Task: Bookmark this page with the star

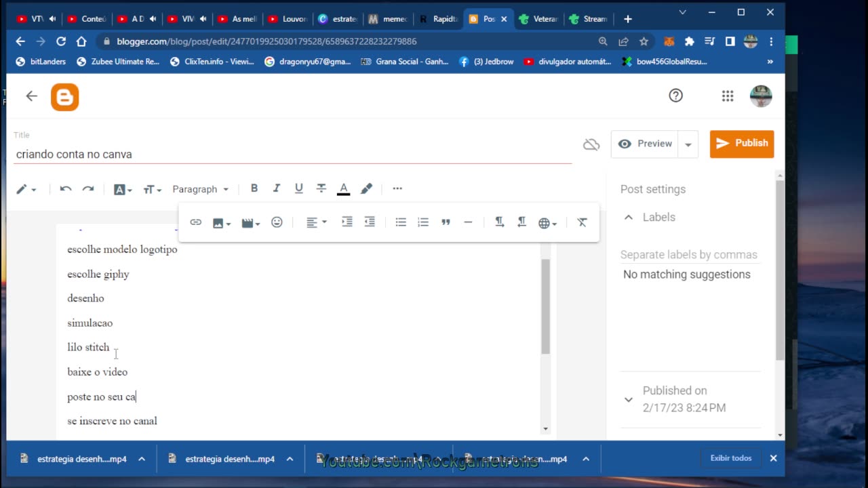Action: click(x=644, y=41)
